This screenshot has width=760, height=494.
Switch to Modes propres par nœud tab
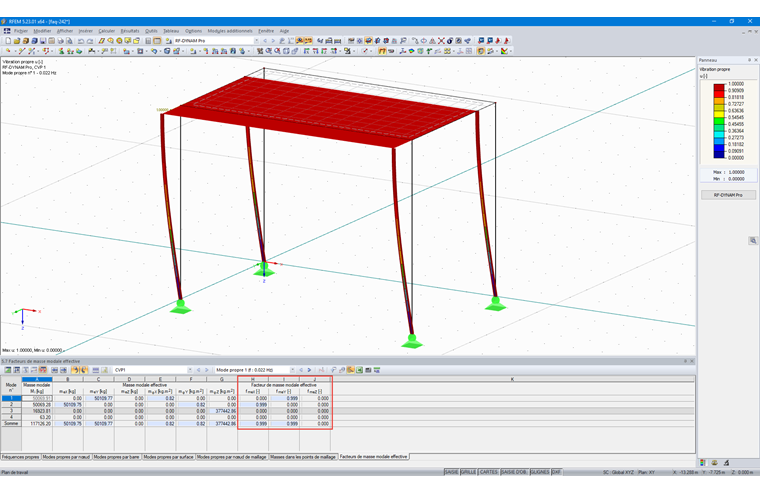click(x=66, y=457)
